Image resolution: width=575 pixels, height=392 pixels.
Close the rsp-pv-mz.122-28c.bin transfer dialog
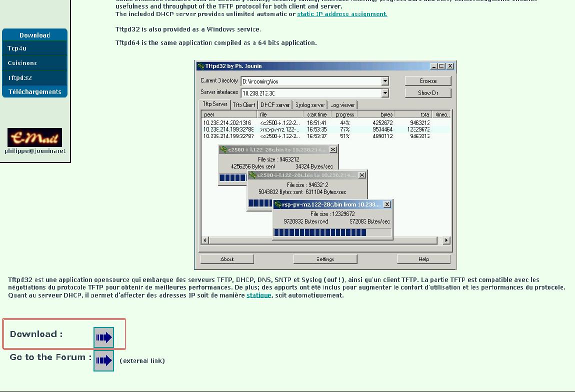[x=387, y=204]
